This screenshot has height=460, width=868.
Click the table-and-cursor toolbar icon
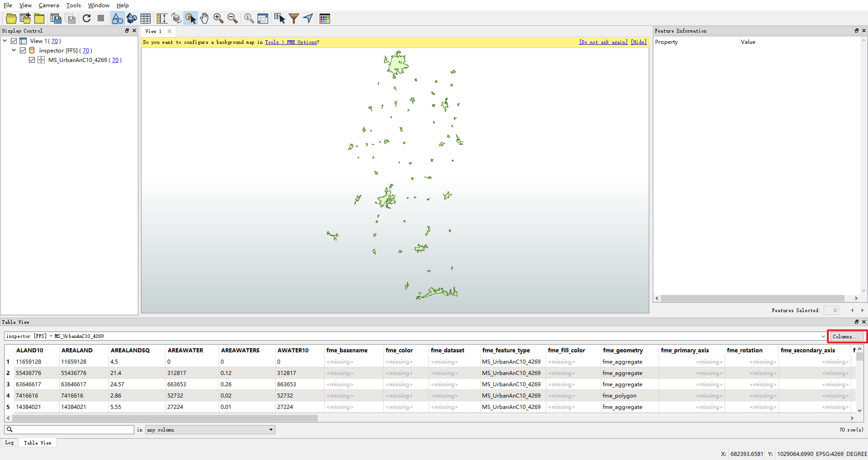(x=279, y=19)
